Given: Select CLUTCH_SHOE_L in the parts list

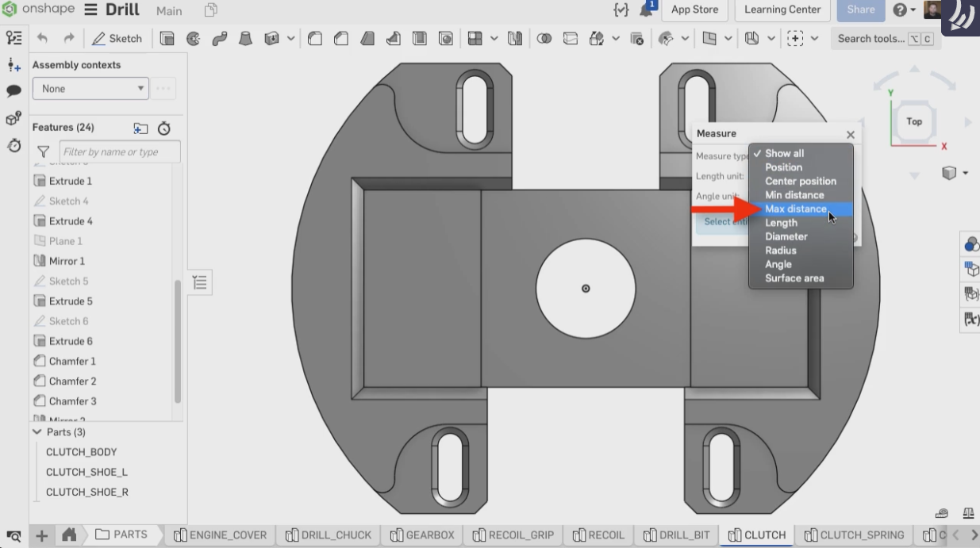Looking at the screenshot, I should [86, 472].
